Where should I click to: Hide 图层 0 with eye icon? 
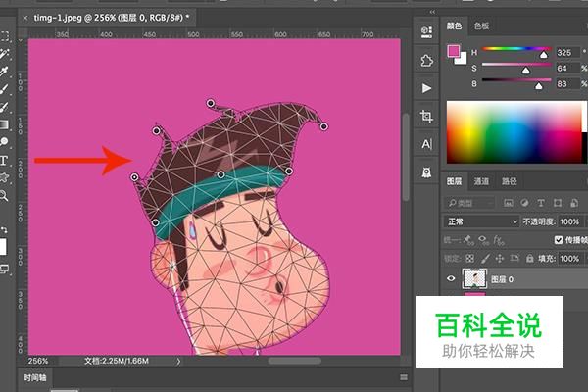(451, 278)
